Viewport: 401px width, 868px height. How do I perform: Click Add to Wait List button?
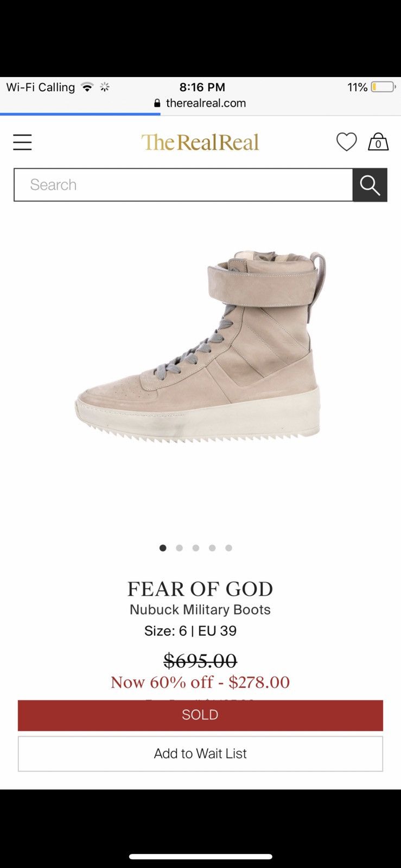click(200, 754)
